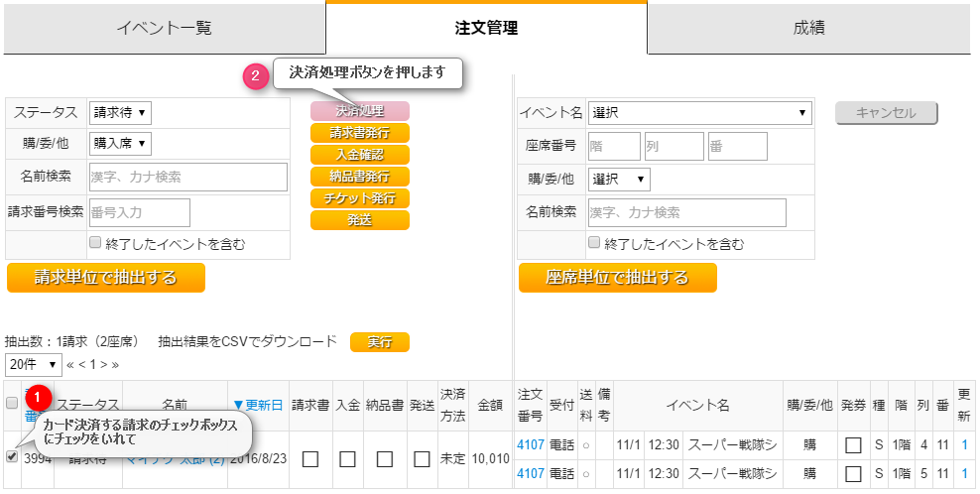Image resolution: width=980 pixels, height=494 pixels.
Task: Switch to the イベント一覧 tab
Action: pos(164,29)
